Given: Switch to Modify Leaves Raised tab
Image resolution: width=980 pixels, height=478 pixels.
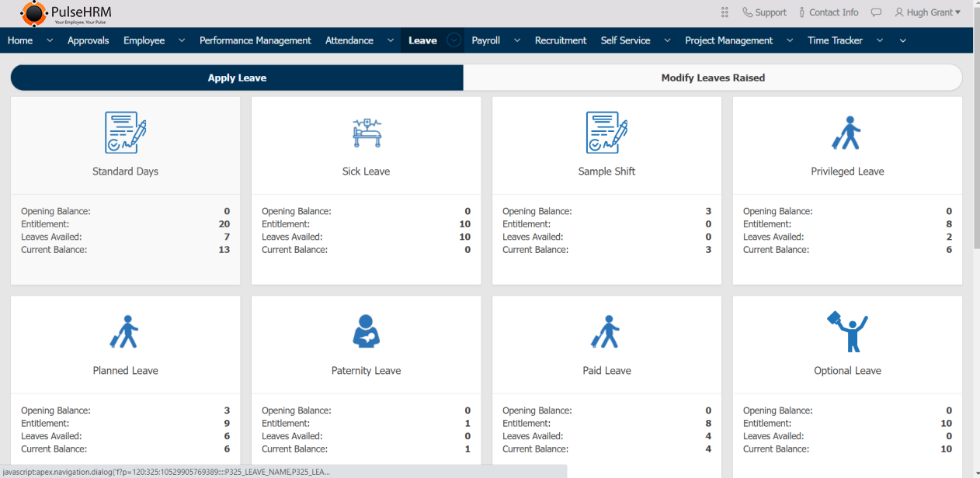Looking at the screenshot, I should coord(713,78).
